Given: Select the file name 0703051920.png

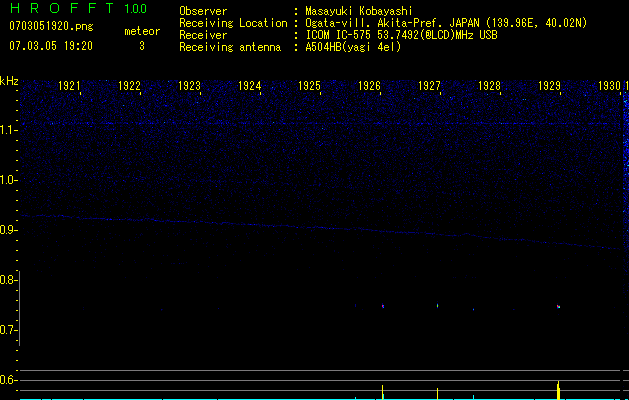Looking at the screenshot, I should click(51, 26).
